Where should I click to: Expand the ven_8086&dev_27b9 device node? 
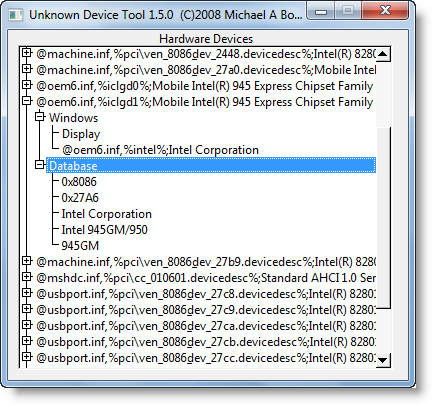(26, 261)
